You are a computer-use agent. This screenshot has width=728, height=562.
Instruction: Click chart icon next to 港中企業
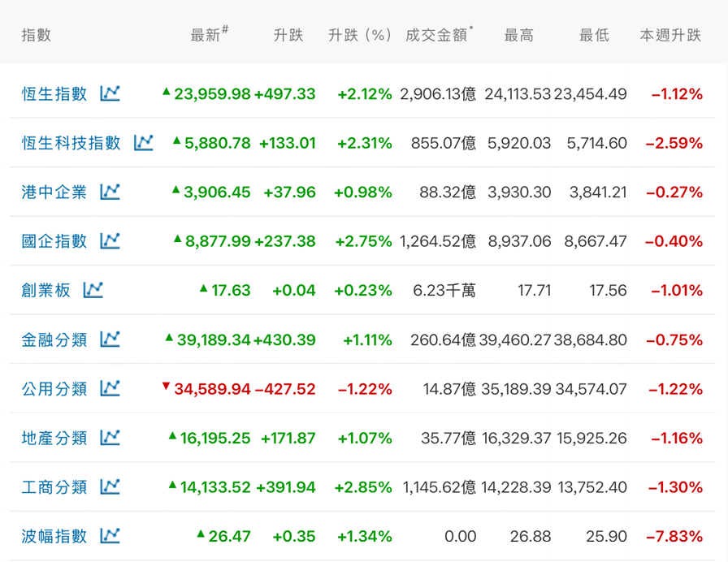coord(110,192)
